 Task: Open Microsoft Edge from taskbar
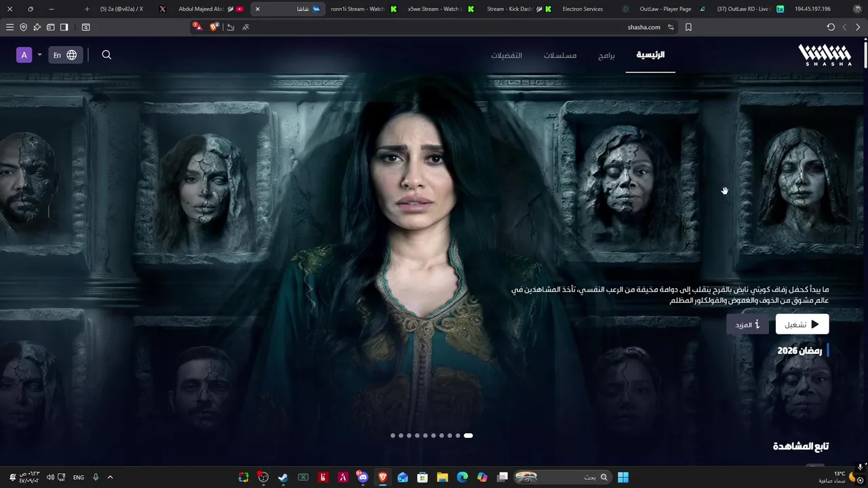tap(462, 477)
